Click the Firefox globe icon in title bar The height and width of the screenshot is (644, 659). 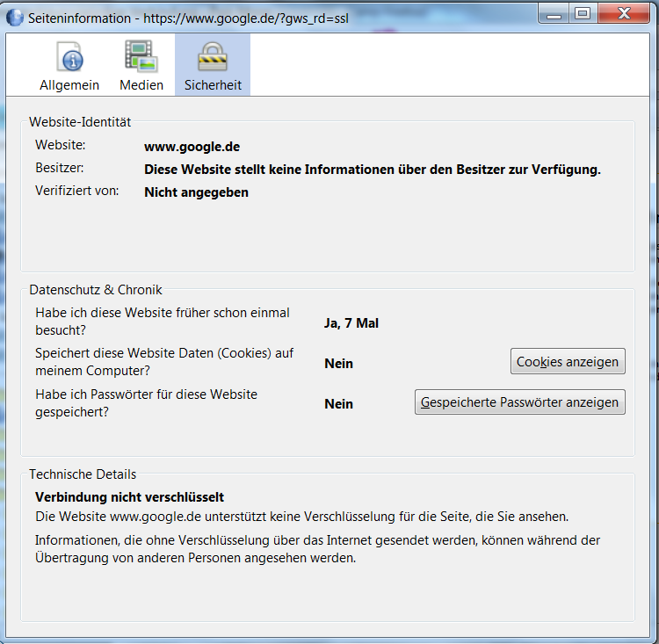tap(15, 18)
